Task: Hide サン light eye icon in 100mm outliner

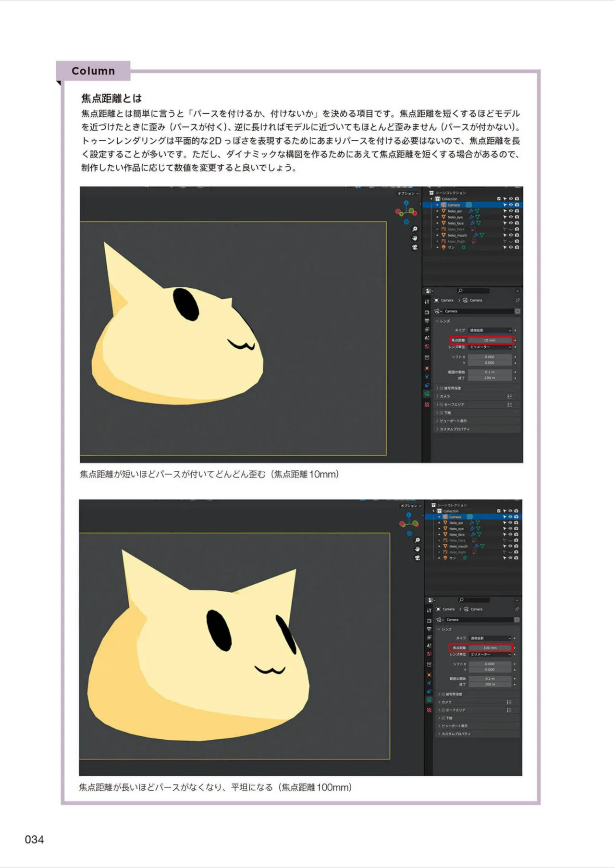Action: (x=511, y=558)
